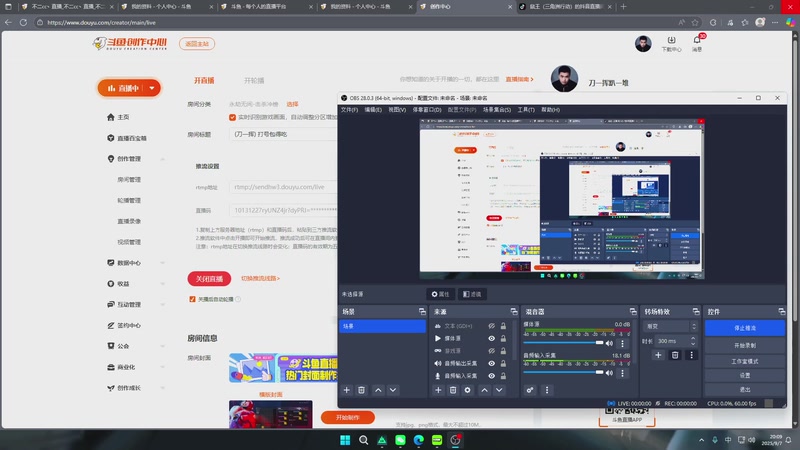Screen dimensions: 800x450
Task: Expand the 商业化 sidebar section
Action: (x=162, y=367)
